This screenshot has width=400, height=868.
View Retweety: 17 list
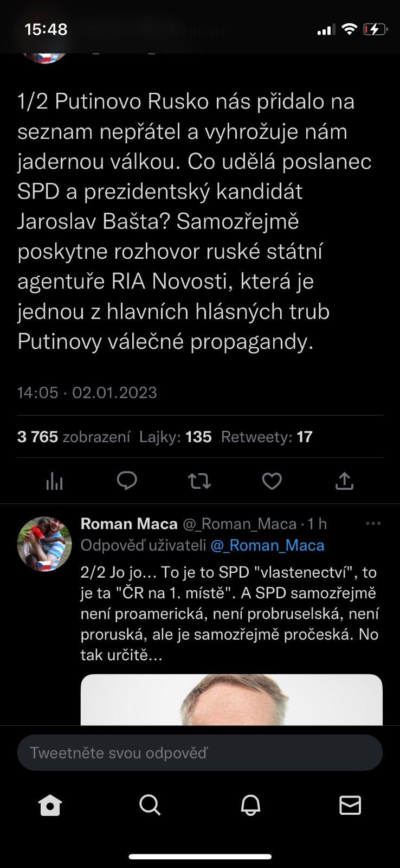267,437
